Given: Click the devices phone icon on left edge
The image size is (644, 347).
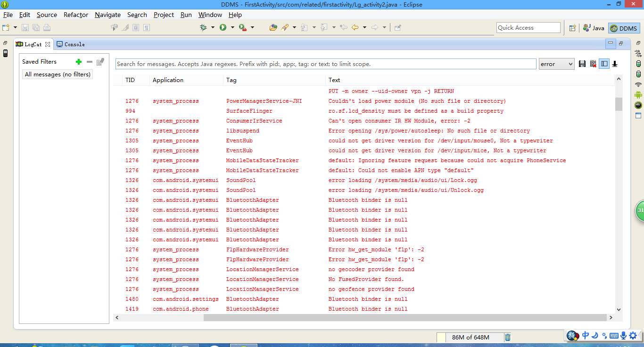Looking at the screenshot, I should (5, 53).
